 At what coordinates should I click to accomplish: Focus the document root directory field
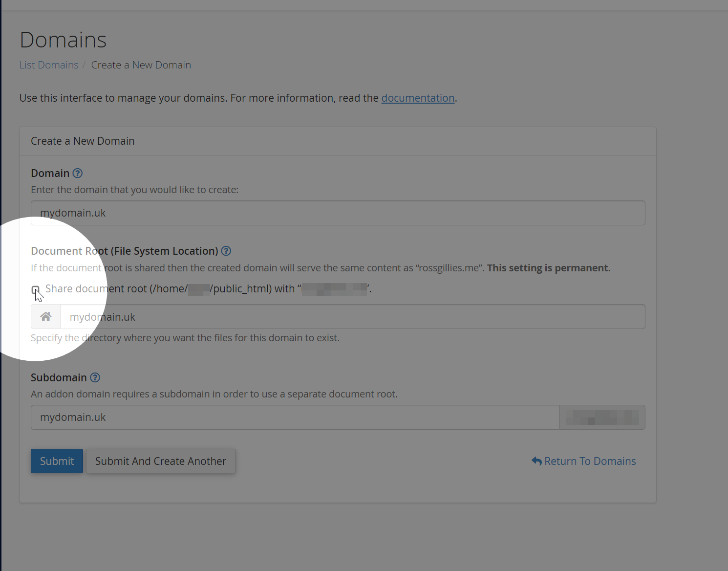(x=352, y=317)
